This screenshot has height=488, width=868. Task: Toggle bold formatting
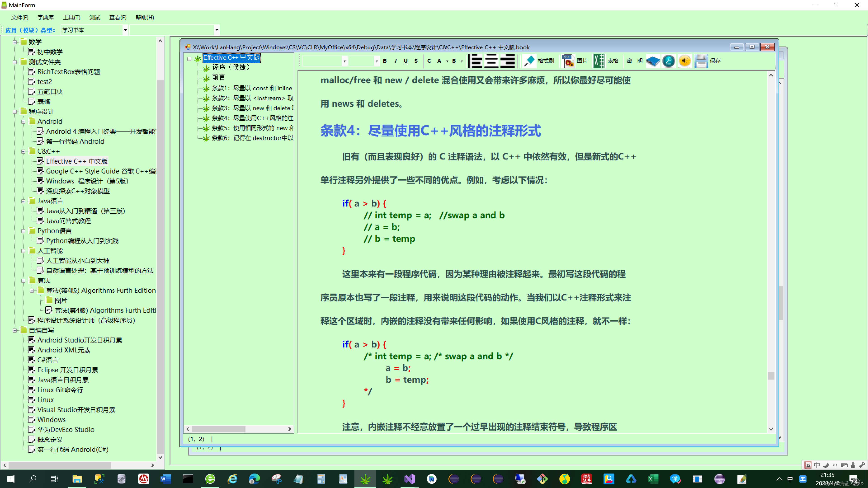point(385,61)
